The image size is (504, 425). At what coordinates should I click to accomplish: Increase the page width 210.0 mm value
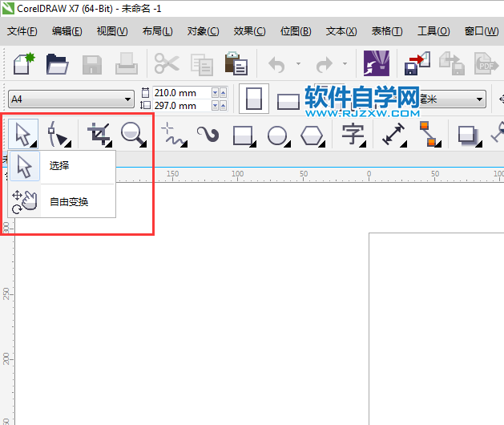(223, 93)
